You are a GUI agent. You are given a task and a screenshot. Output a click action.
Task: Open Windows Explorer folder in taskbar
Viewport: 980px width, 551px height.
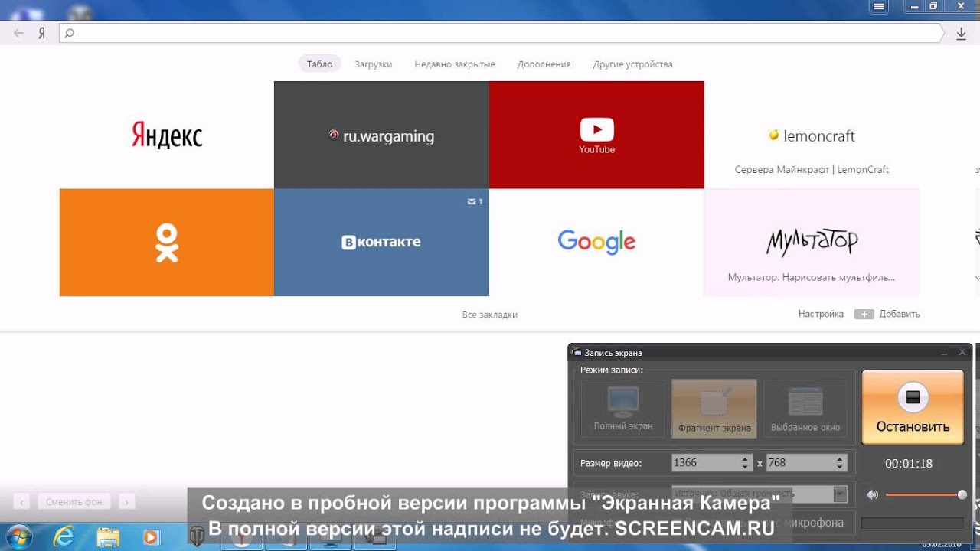click(x=108, y=537)
